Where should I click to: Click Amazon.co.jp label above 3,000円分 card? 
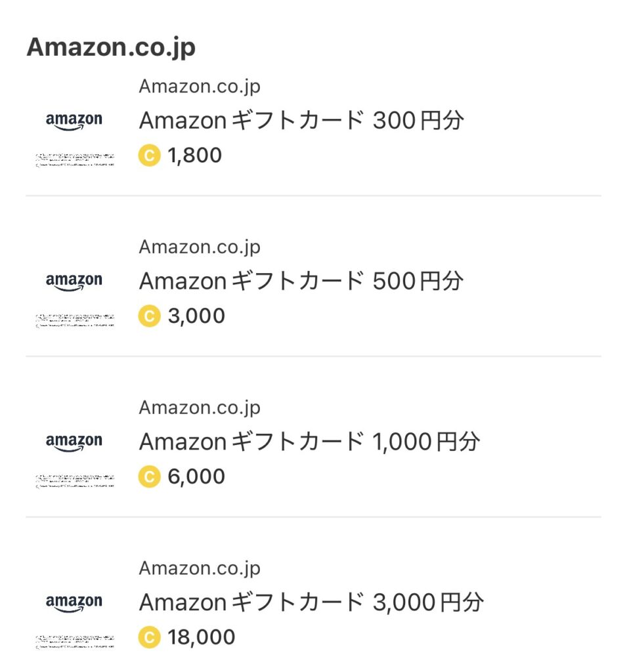200,568
